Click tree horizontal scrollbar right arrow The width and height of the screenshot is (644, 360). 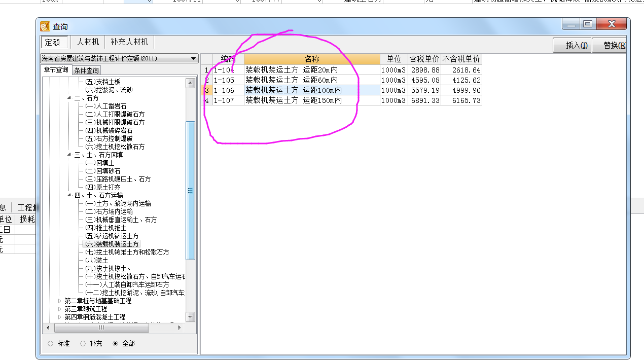180,328
